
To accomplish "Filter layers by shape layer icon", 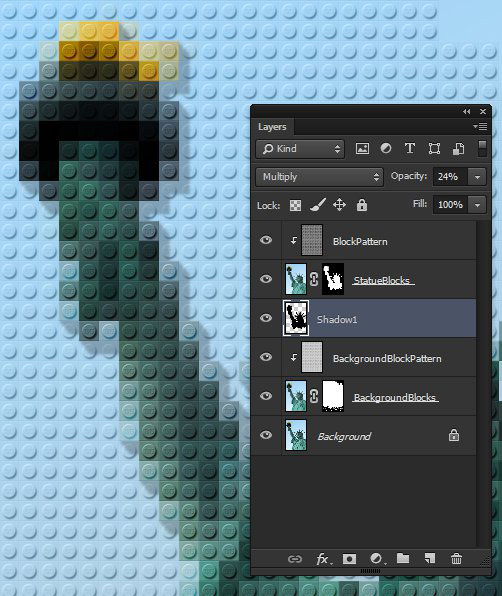I will point(434,149).
